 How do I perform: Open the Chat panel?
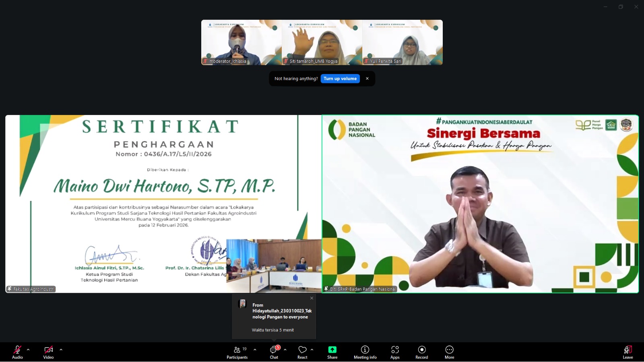tap(274, 352)
